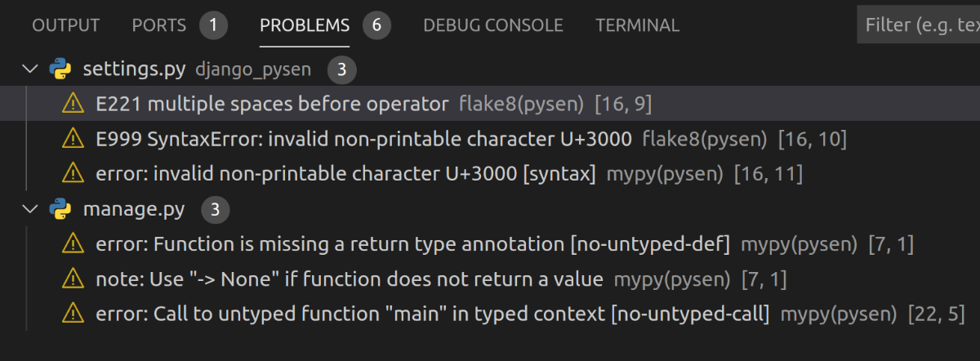
Task: Click warning icon on E999 SyntaxError row
Action: coord(73,139)
